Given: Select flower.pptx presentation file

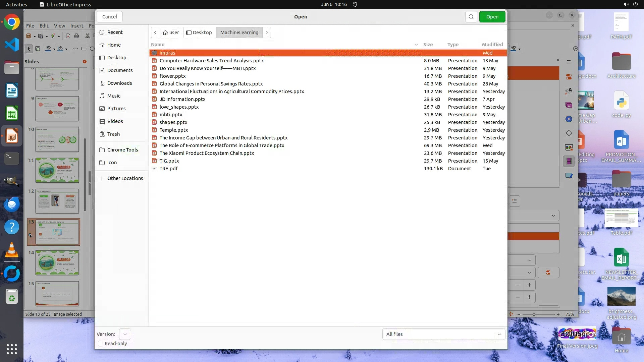Looking at the screenshot, I should [172, 76].
